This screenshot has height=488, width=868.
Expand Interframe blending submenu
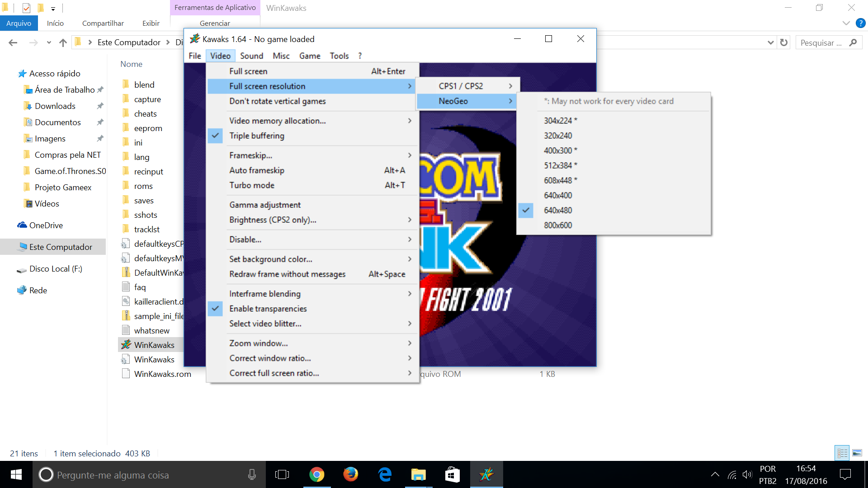[x=312, y=294]
